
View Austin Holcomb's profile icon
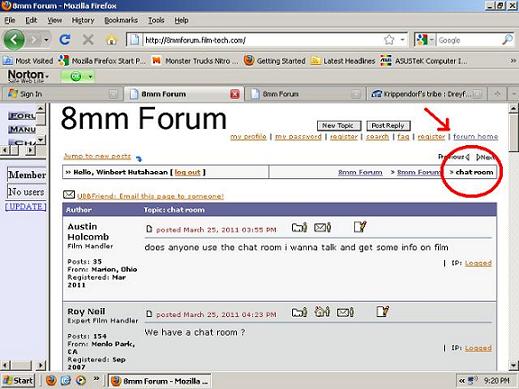coord(299,228)
